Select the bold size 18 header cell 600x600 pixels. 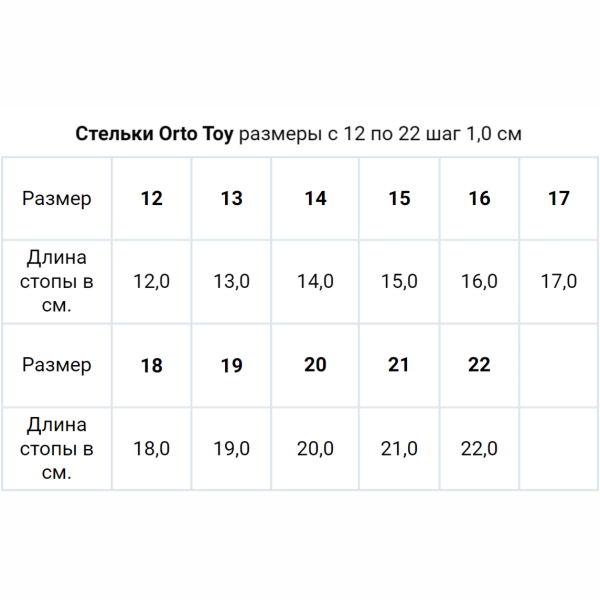(x=152, y=365)
